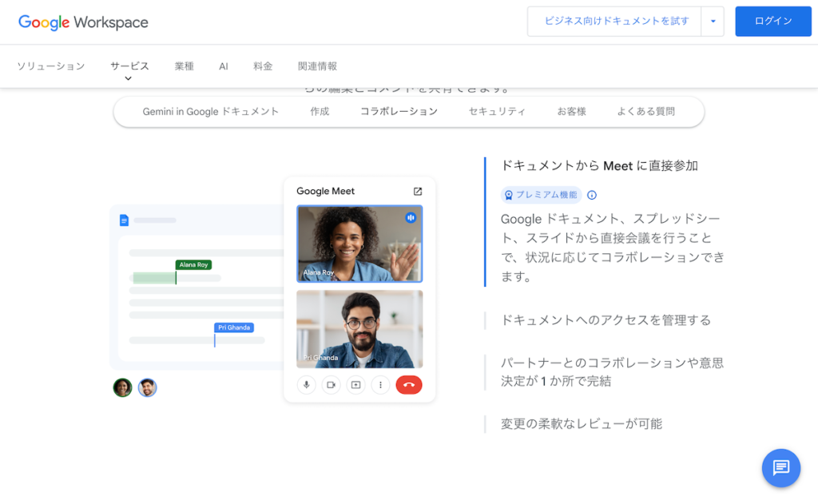Click the microphone icon in Meet panel
The height and width of the screenshot is (504, 818).
(x=306, y=385)
